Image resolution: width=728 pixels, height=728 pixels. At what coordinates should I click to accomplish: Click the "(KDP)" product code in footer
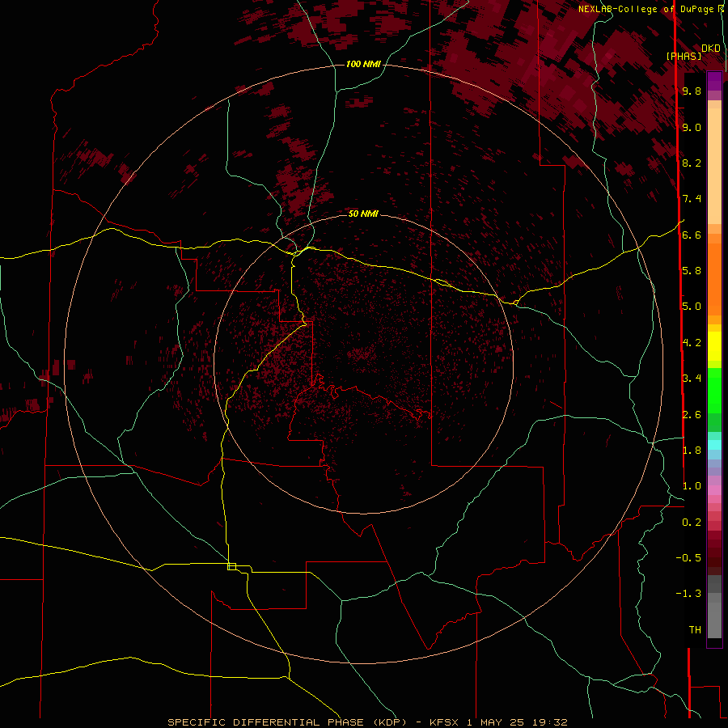[389, 722]
